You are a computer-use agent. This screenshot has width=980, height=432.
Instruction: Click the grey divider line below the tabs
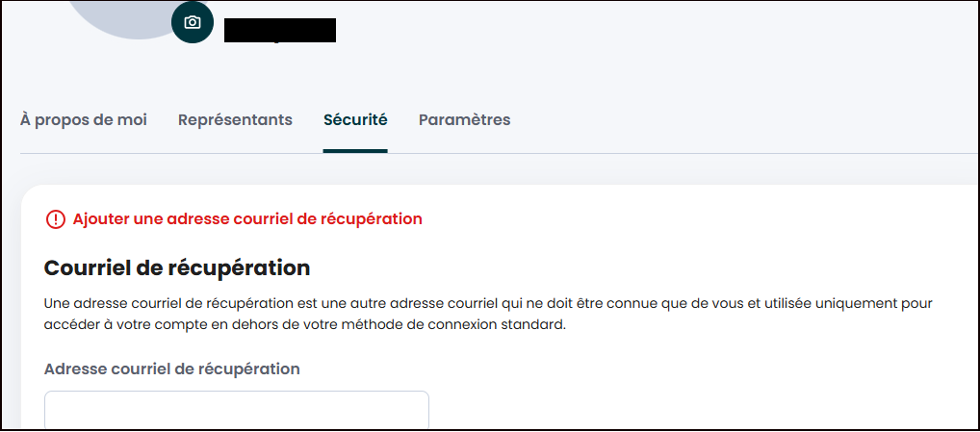[674, 153]
